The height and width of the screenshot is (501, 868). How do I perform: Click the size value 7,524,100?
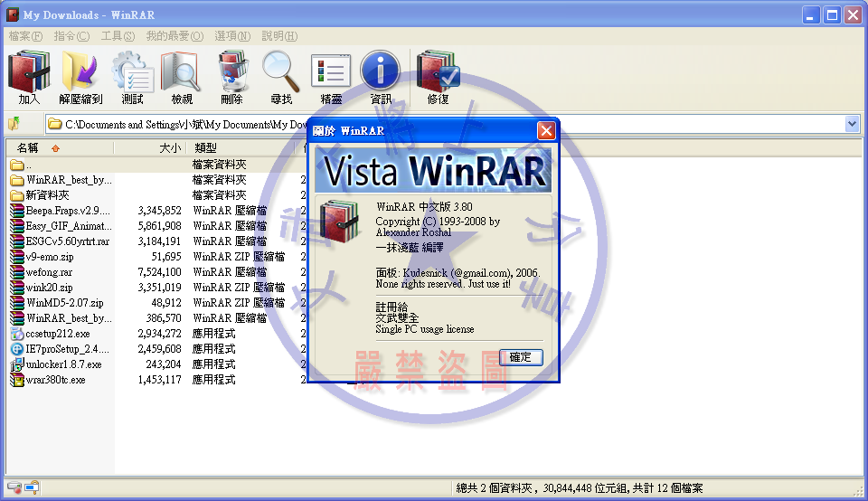tap(159, 272)
